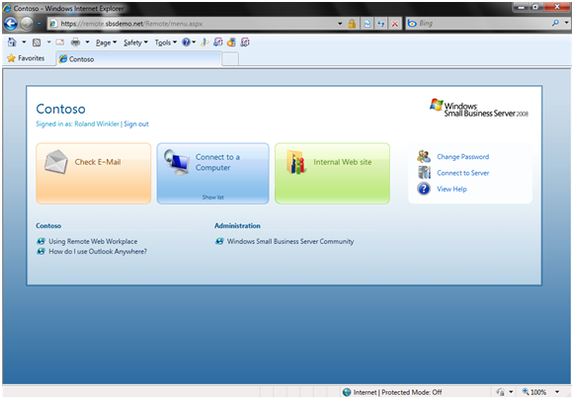Click the Contoso page heading
The height and width of the screenshot is (400, 574).
(x=61, y=109)
